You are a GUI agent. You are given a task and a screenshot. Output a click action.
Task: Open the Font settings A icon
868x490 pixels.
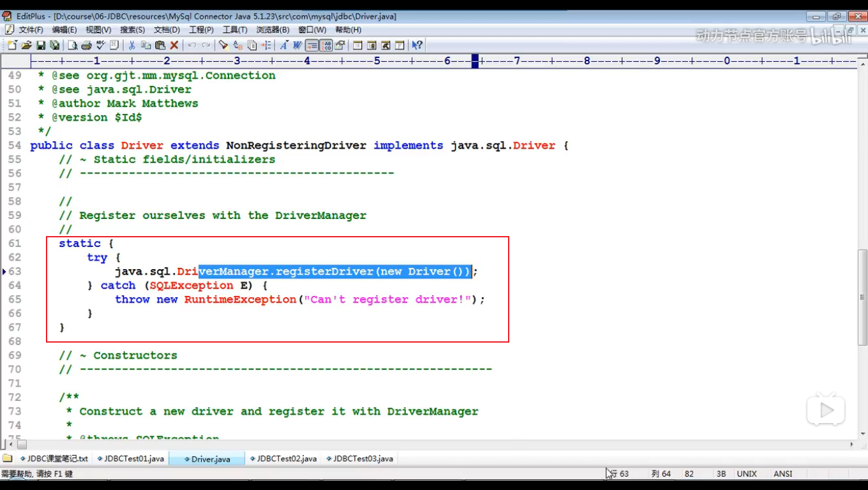click(x=284, y=45)
